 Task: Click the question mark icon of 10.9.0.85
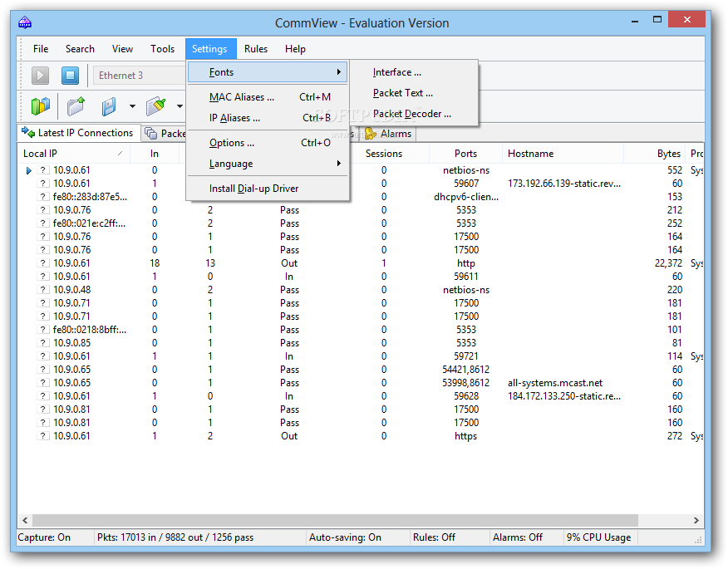point(43,343)
